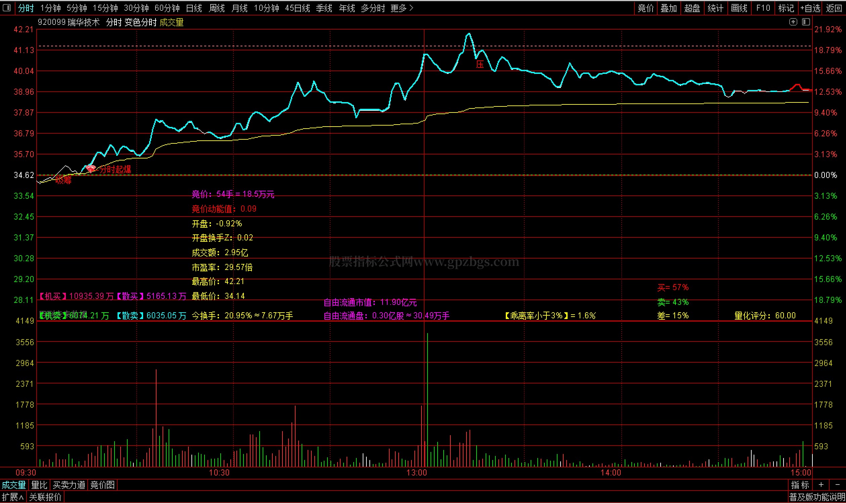Click the red 分时起爆 signal marker icon
This screenshot has height=504, width=846.
click(90, 168)
